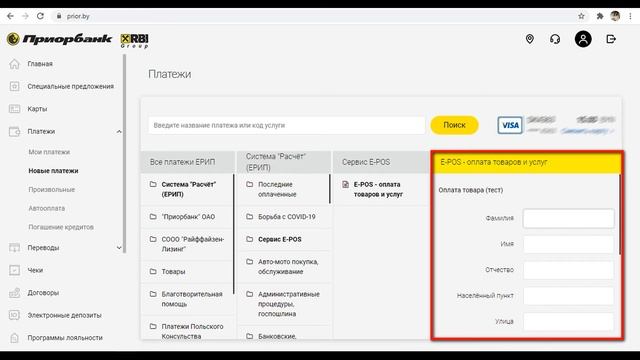The image size is (640, 360).
Task: Open Электронные депозиты in sidebar
Action: pos(64,315)
